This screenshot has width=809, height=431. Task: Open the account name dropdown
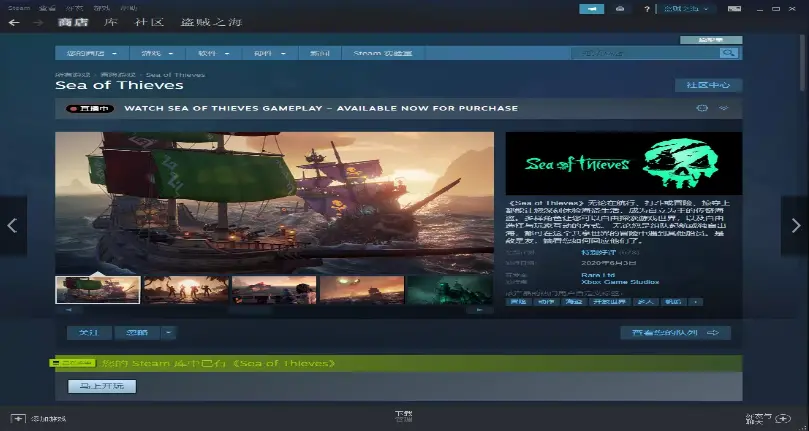687,9
